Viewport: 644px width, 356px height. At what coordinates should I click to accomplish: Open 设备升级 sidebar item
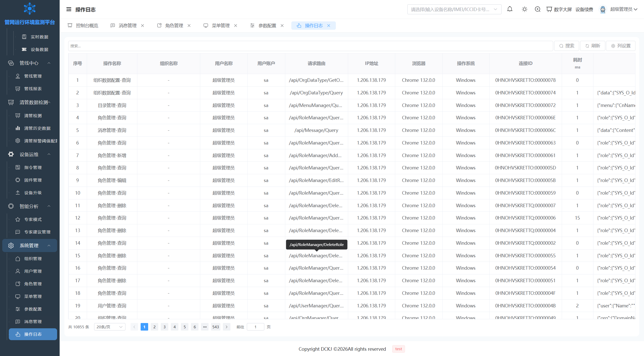[x=33, y=193]
